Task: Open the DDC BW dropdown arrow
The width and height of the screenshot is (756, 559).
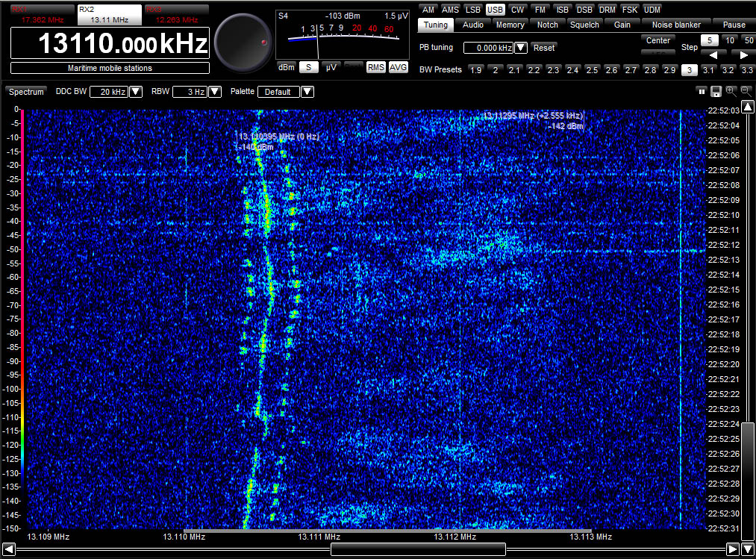Action: point(136,92)
